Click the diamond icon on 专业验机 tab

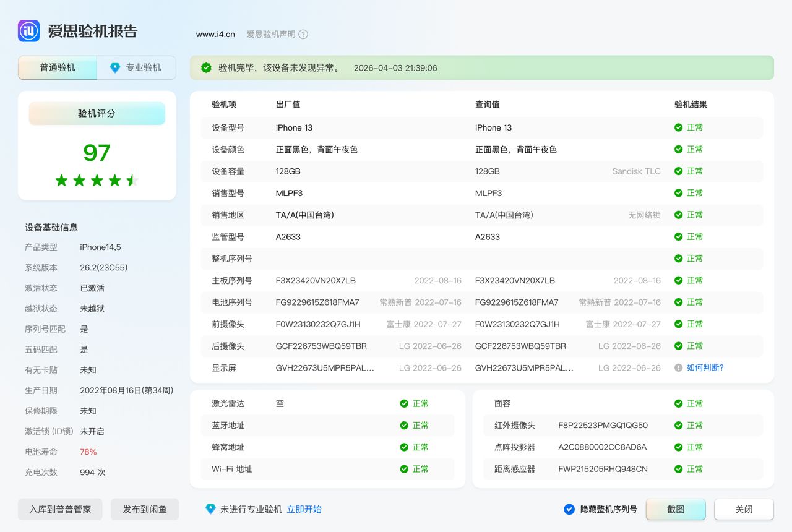click(x=115, y=68)
